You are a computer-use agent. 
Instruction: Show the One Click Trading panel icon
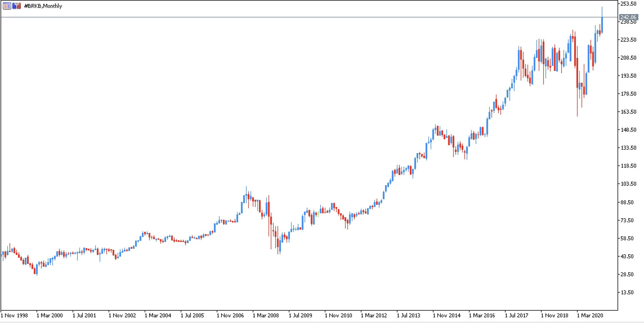(17, 6)
